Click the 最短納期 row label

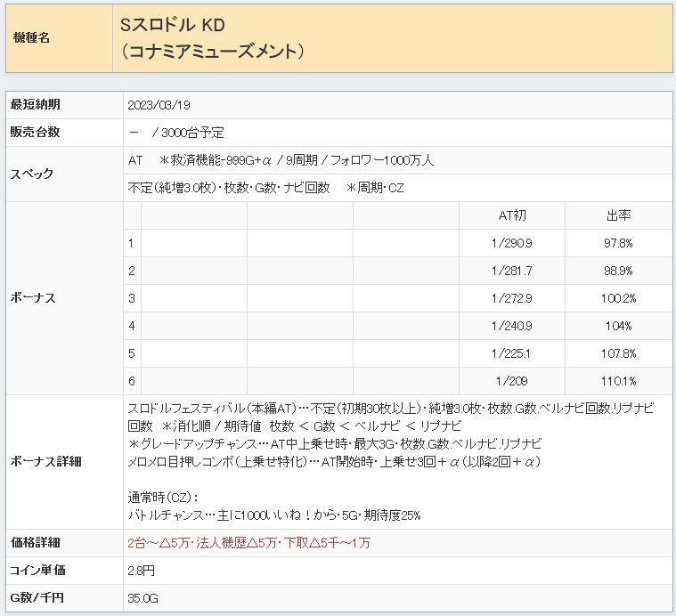click(35, 105)
